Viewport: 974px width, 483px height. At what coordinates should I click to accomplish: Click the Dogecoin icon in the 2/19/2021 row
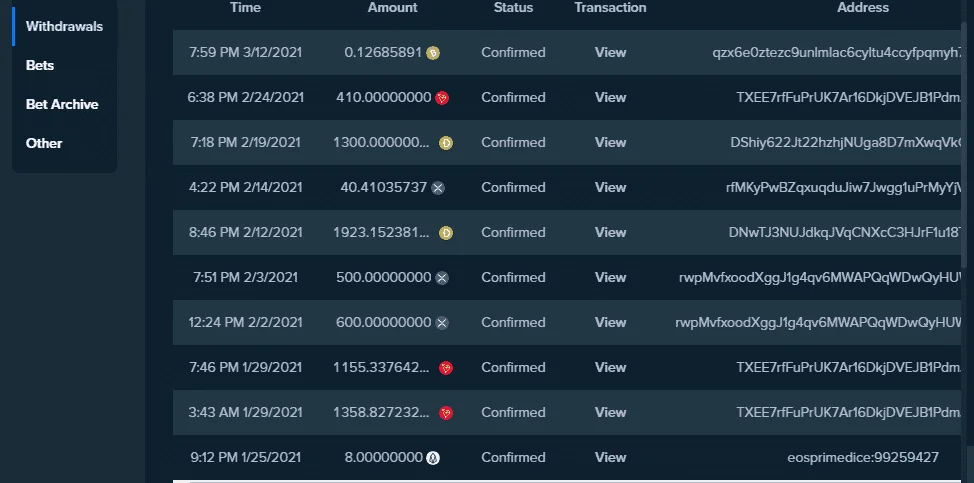(446, 143)
